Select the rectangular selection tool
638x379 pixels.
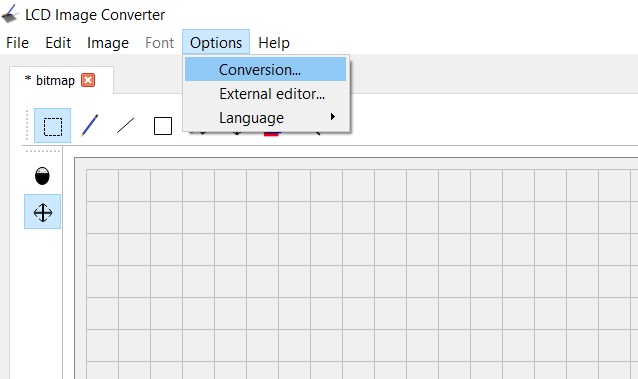52,126
